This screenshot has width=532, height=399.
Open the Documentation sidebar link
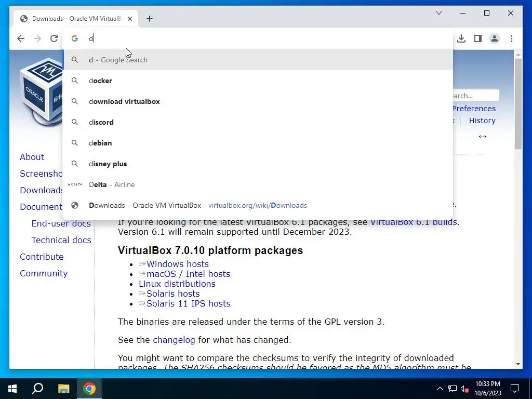tap(41, 207)
